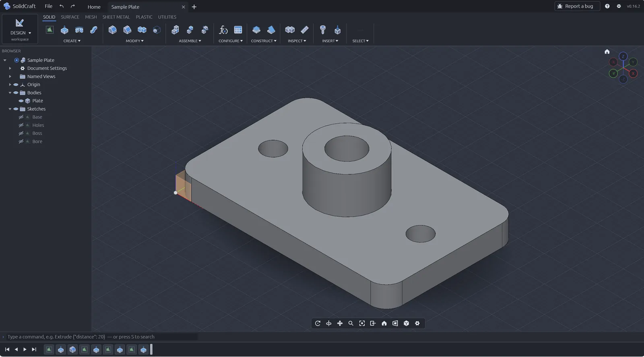Click the Fit to view icon
The image size is (644, 357).
point(362,323)
